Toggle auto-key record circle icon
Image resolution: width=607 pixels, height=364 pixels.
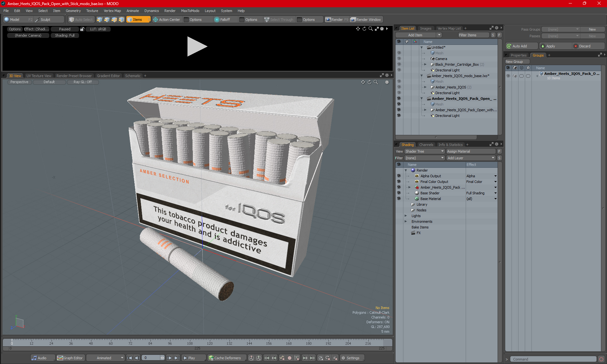289,358
